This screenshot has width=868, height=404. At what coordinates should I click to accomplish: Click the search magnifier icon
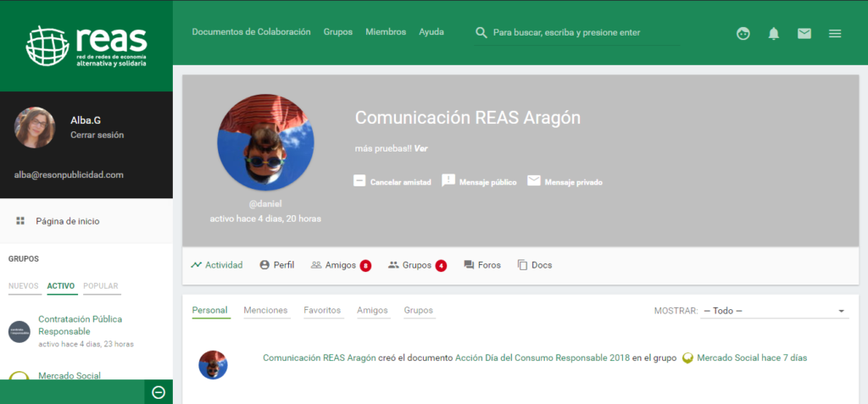pos(481,32)
